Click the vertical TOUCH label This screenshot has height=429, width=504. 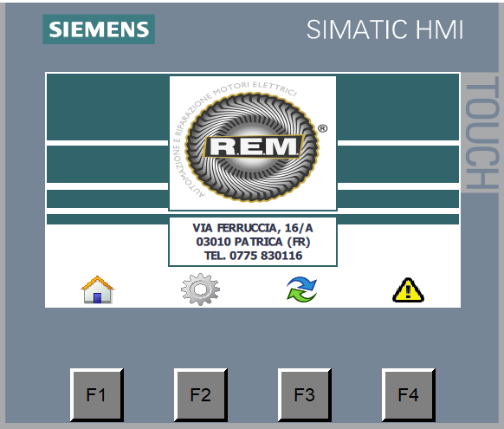tap(481, 133)
